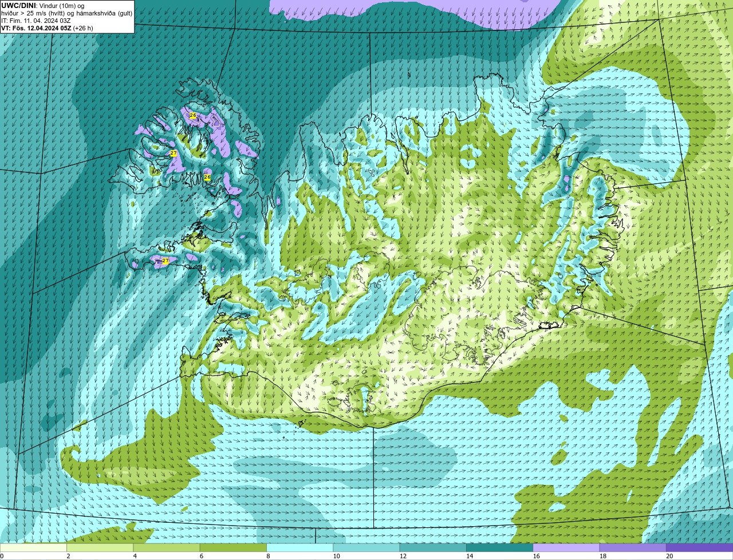This screenshot has height=560, width=733.
Task: Click the 0–2 m/s pale legend swatch
Action: [x=34, y=547]
